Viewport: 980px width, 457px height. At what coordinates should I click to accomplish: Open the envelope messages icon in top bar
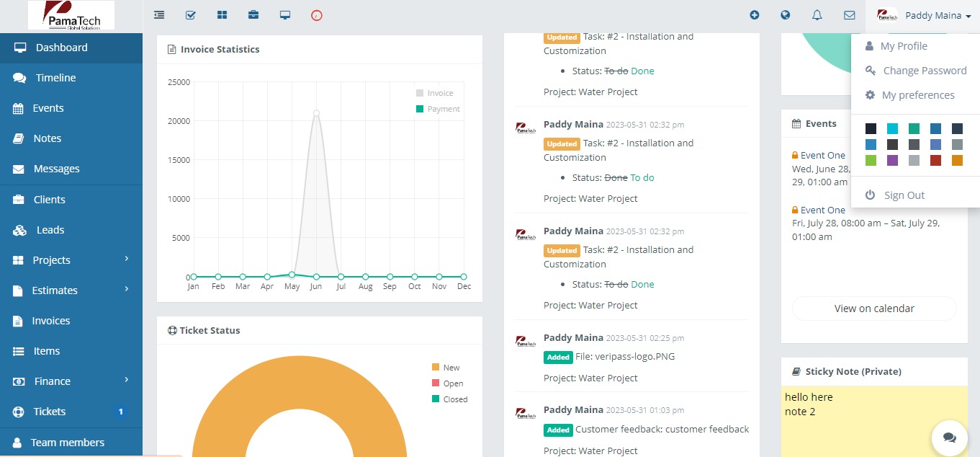[850, 14]
